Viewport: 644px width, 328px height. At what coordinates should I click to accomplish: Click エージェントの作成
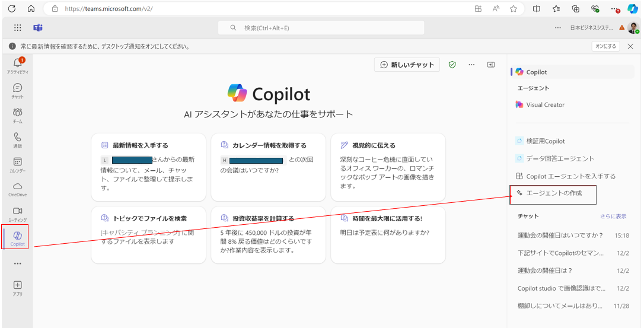[x=553, y=195]
